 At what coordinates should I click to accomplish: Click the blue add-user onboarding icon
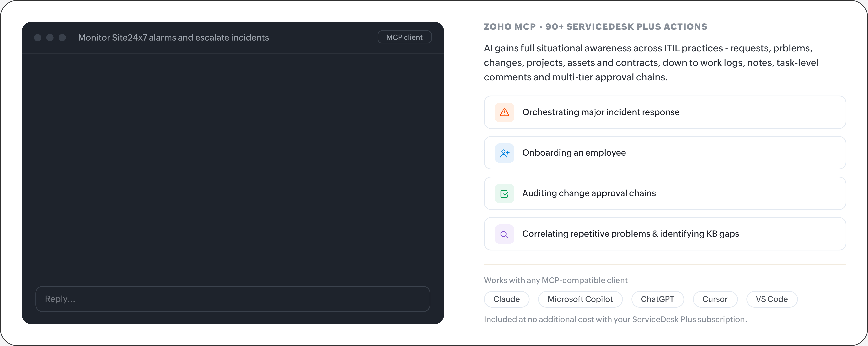click(504, 153)
